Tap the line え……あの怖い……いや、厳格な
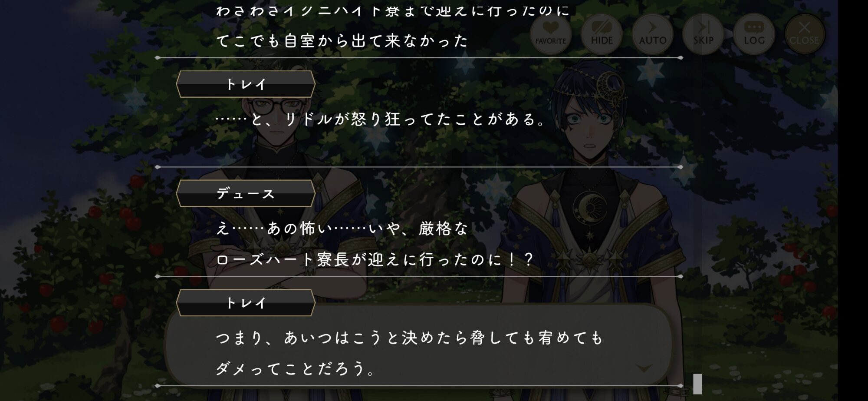This screenshot has width=868, height=401. click(342, 229)
